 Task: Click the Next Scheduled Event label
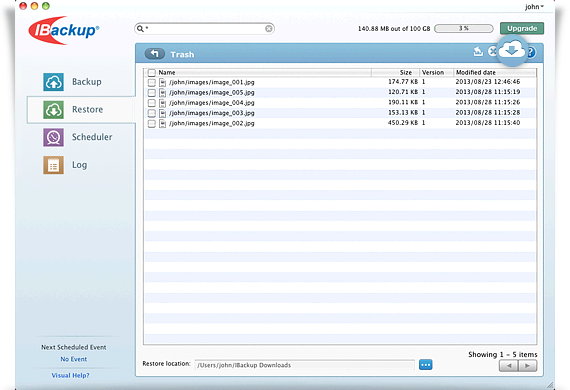click(x=74, y=347)
